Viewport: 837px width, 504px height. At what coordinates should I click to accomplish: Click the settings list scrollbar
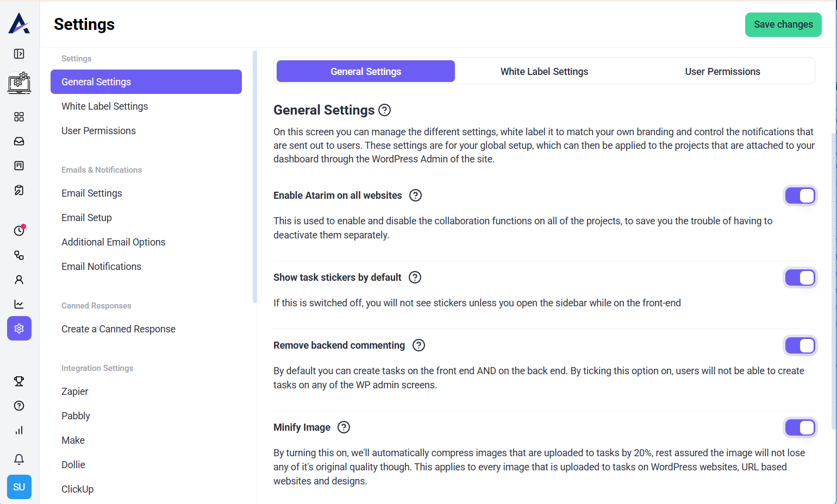pyautogui.click(x=254, y=177)
